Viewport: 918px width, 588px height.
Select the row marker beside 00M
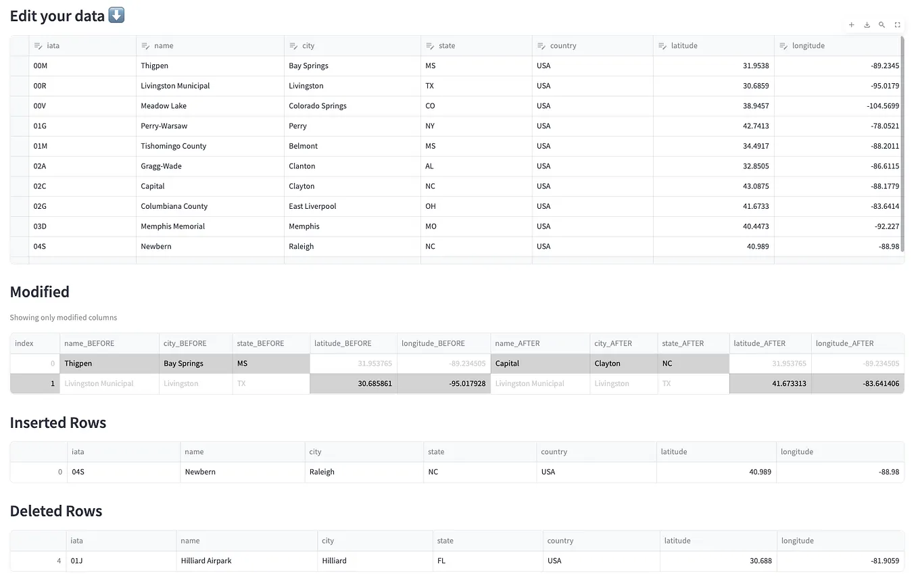[x=18, y=66]
